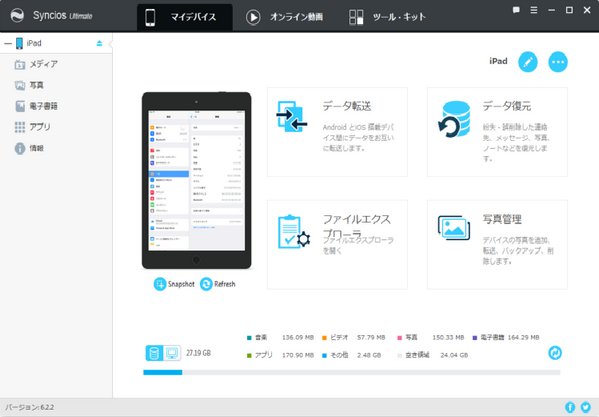Click the iPad screen preview thumbnail

196,180
